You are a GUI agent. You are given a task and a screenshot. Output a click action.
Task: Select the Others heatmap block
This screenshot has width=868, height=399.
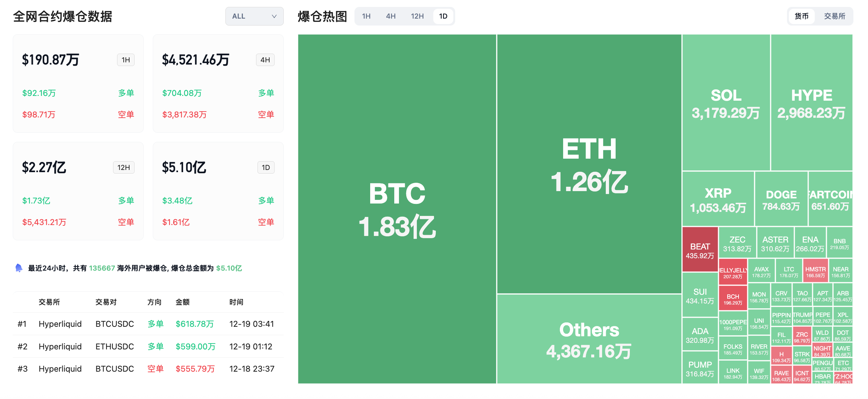pos(589,339)
